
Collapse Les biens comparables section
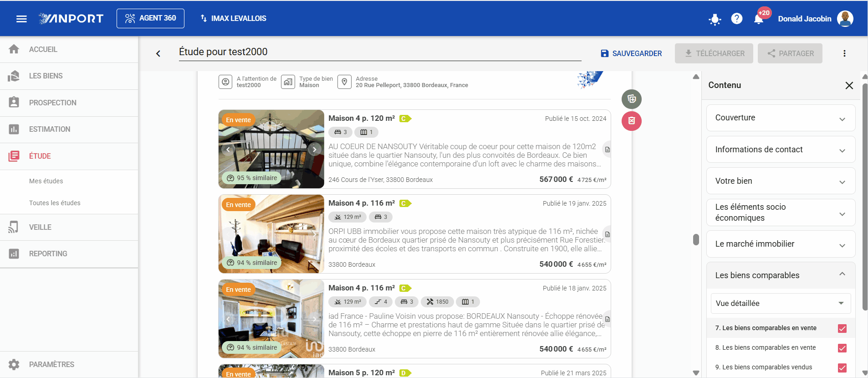[781, 275]
